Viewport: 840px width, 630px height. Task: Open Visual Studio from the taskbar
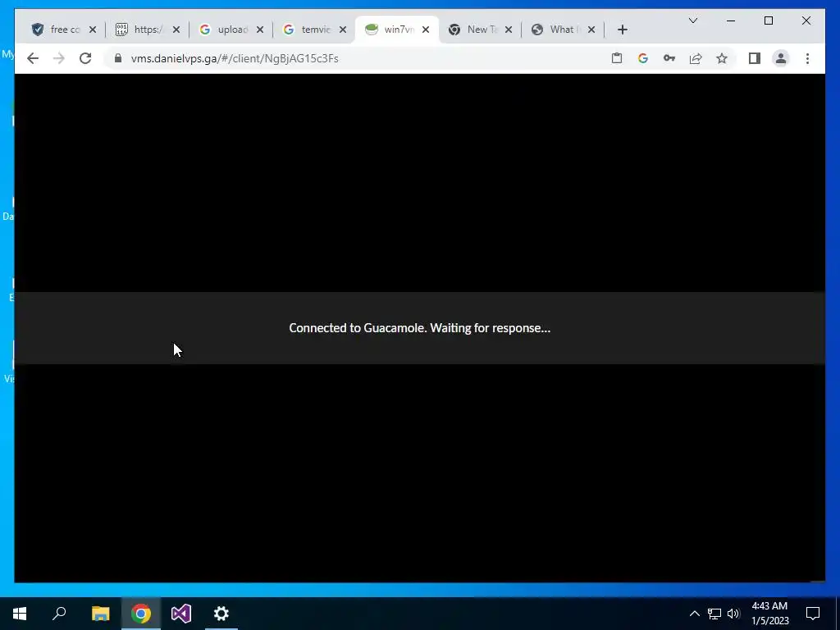click(x=181, y=614)
